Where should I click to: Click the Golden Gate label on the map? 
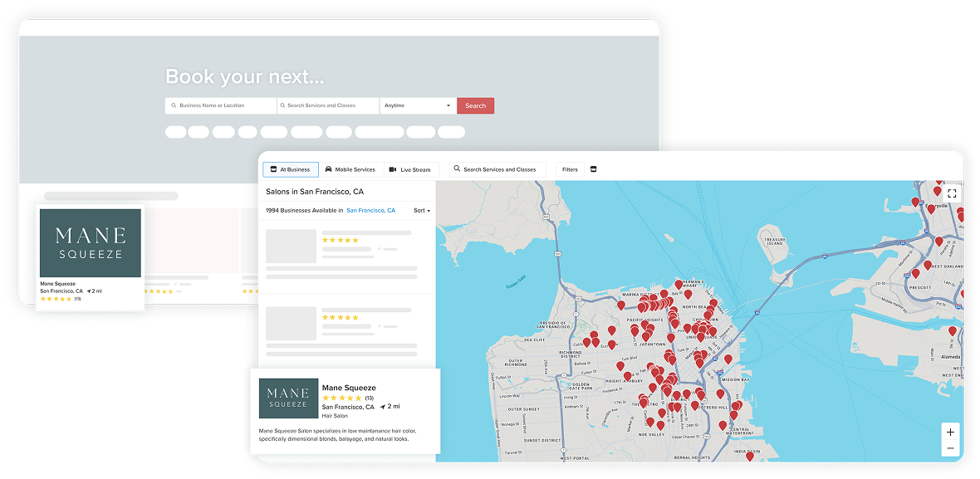pyautogui.click(x=516, y=284)
